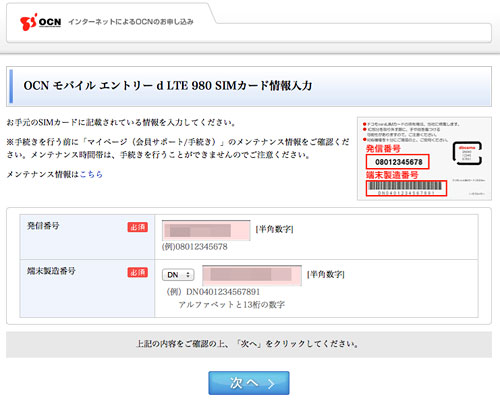
Task: Click the (例) DN0401234567891 example text
Action: tap(213, 292)
